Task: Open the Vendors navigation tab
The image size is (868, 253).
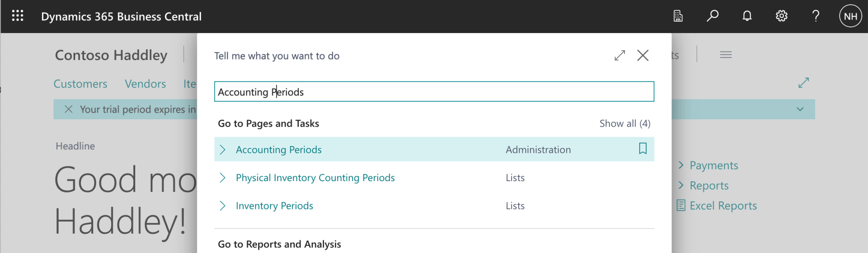Action: pos(145,84)
